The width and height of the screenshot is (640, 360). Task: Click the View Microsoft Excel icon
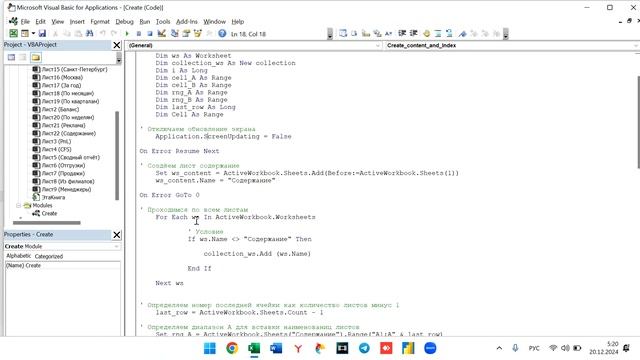(x=13, y=33)
